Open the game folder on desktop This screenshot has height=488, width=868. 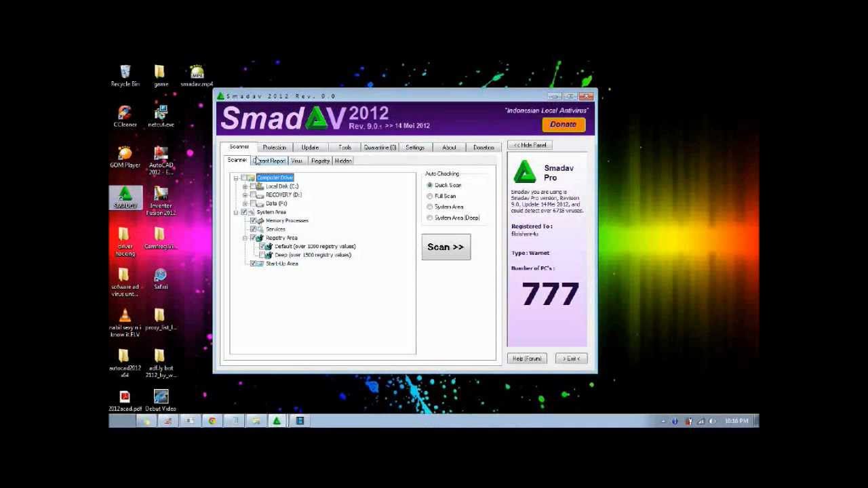point(160,77)
